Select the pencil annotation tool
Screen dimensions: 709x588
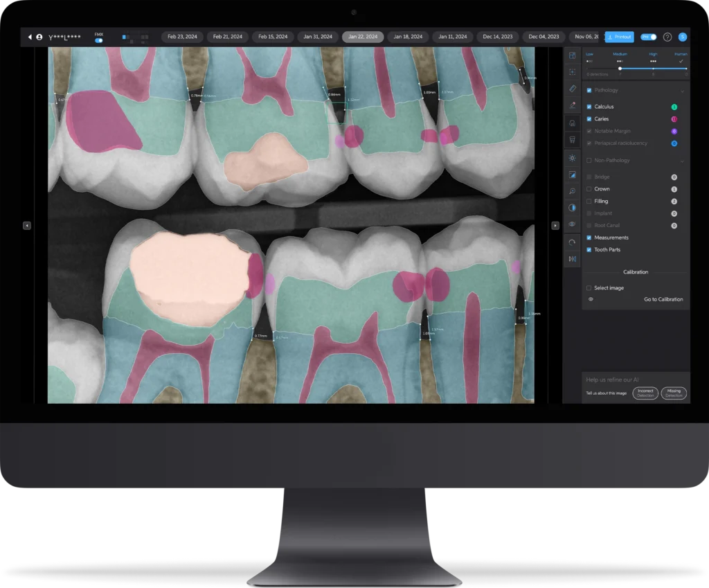pos(572,105)
